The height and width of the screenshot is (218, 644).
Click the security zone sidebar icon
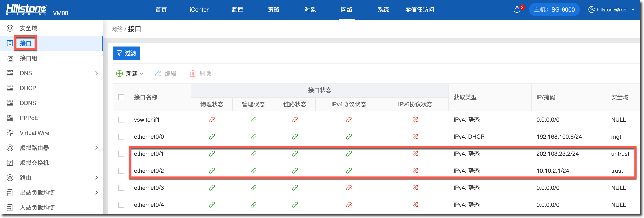pyautogui.click(x=10, y=28)
